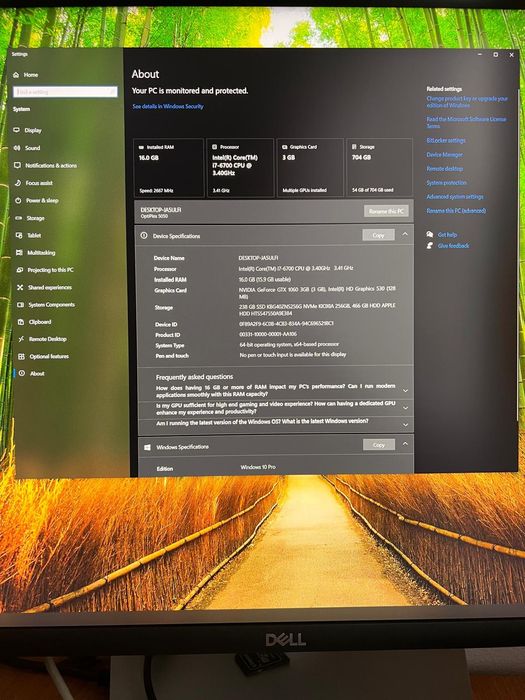The height and width of the screenshot is (700, 525).
Task: Click the Get help chat icon
Action: [429, 234]
